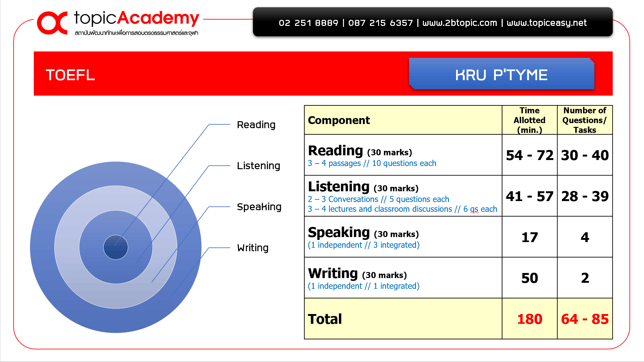Click phone number 02 251 8889
The height and width of the screenshot is (362, 644).
(308, 23)
